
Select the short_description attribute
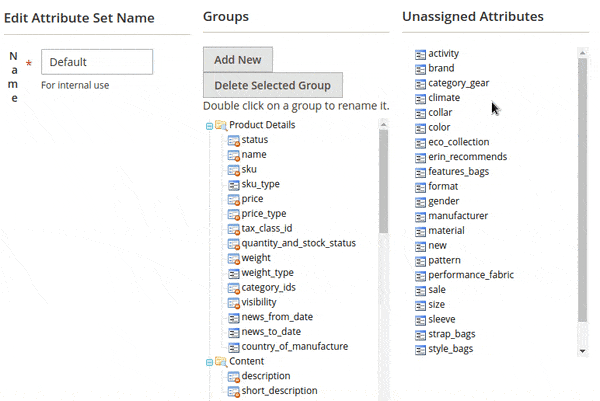tap(279, 391)
